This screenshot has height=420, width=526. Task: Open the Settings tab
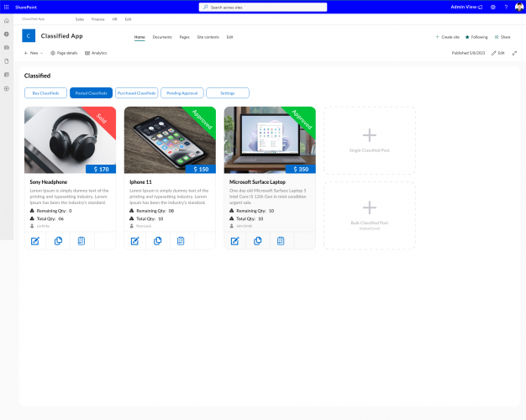228,93
